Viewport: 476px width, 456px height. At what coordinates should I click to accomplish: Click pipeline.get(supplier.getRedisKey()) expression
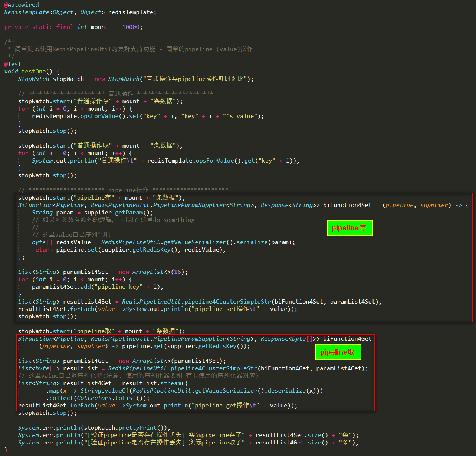[x=184, y=346]
